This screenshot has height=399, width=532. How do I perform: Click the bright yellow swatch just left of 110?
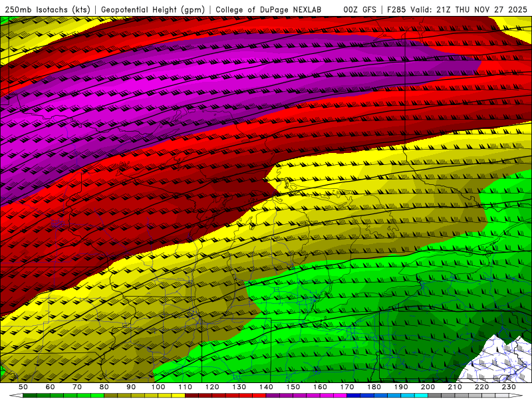(x=178, y=396)
